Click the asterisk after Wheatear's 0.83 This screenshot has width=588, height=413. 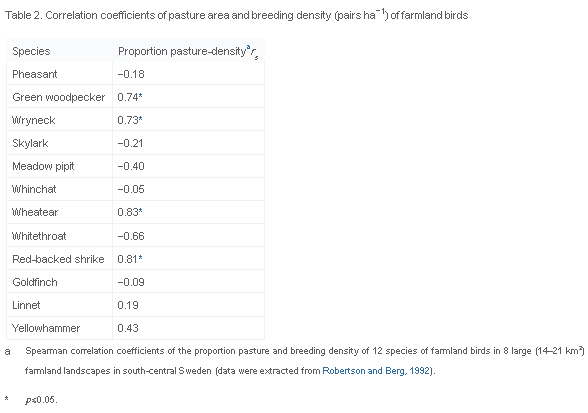coord(141,211)
